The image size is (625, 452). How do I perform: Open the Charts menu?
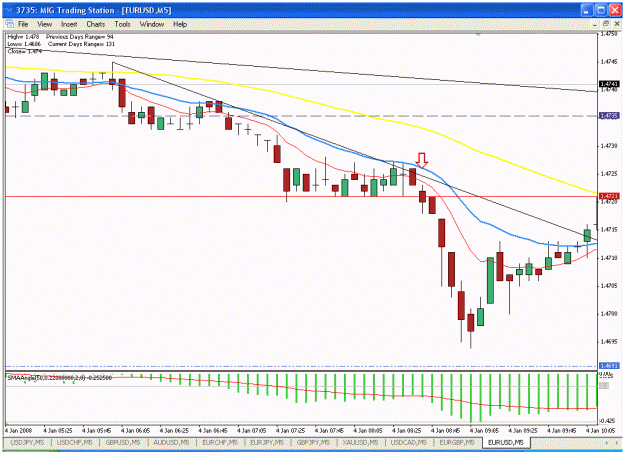pos(96,24)
